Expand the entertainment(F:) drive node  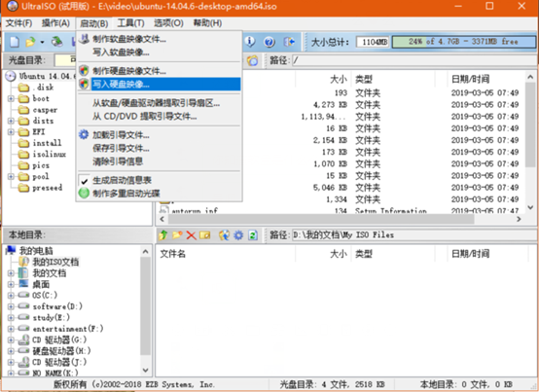(x=11, y=329)
